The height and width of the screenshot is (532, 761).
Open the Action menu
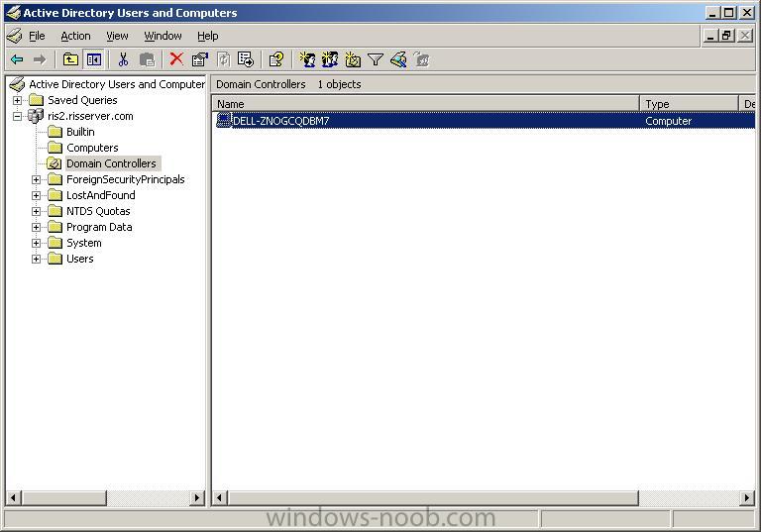75,36
